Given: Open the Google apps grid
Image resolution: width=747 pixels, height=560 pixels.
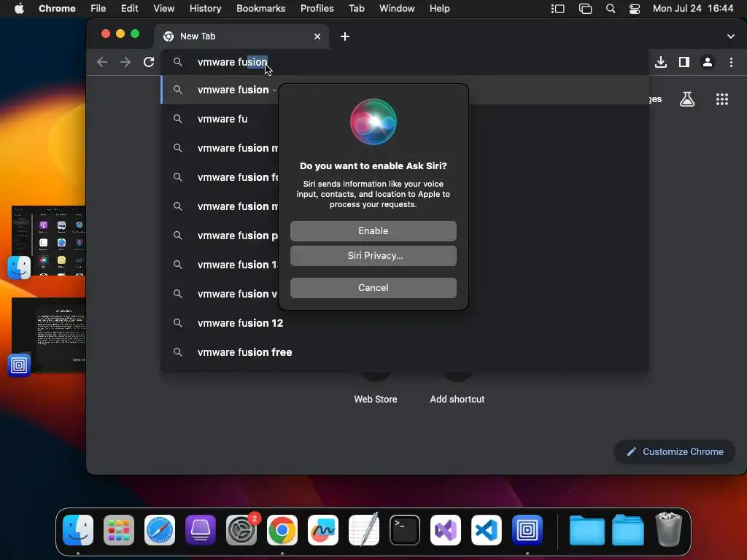Looking at the screenshot, I should coord(722,99).
